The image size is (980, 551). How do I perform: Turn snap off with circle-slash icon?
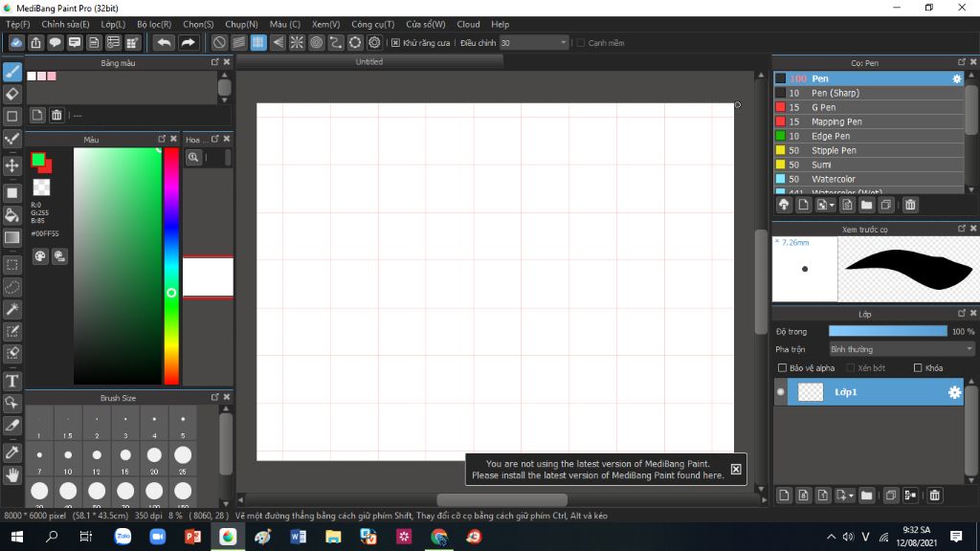click(x=219, y=42)
